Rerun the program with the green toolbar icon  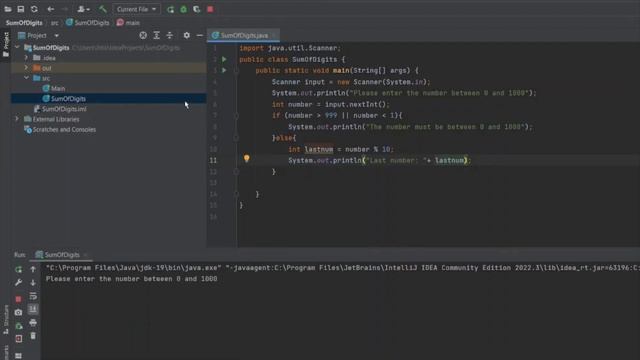pyautogui.click(x=170, y=9)
